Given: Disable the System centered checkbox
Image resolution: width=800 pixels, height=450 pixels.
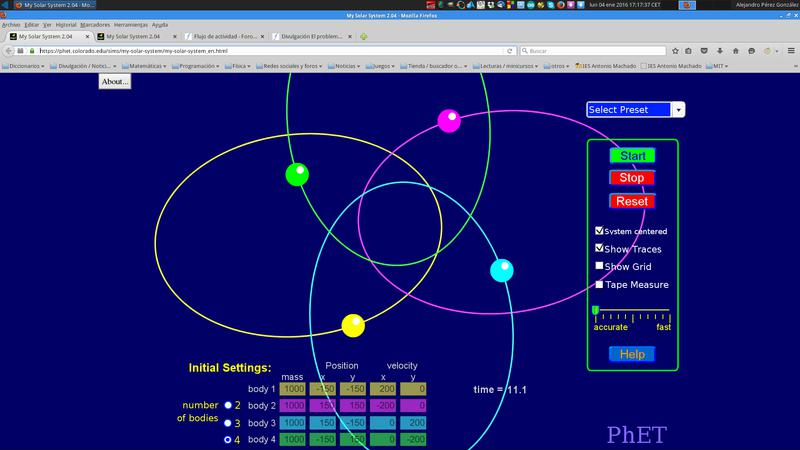Looking at the screenshot, I should click(x=599, y=231).
